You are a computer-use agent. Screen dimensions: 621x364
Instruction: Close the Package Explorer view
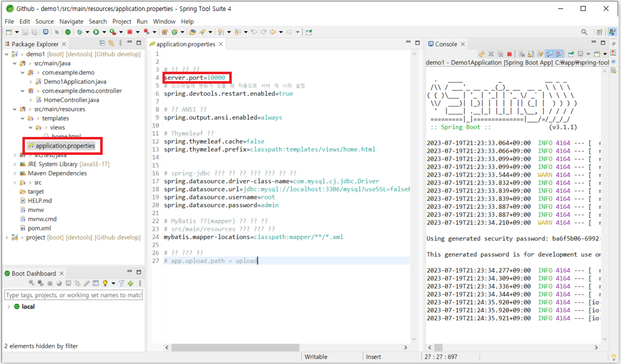pos(64,44)
